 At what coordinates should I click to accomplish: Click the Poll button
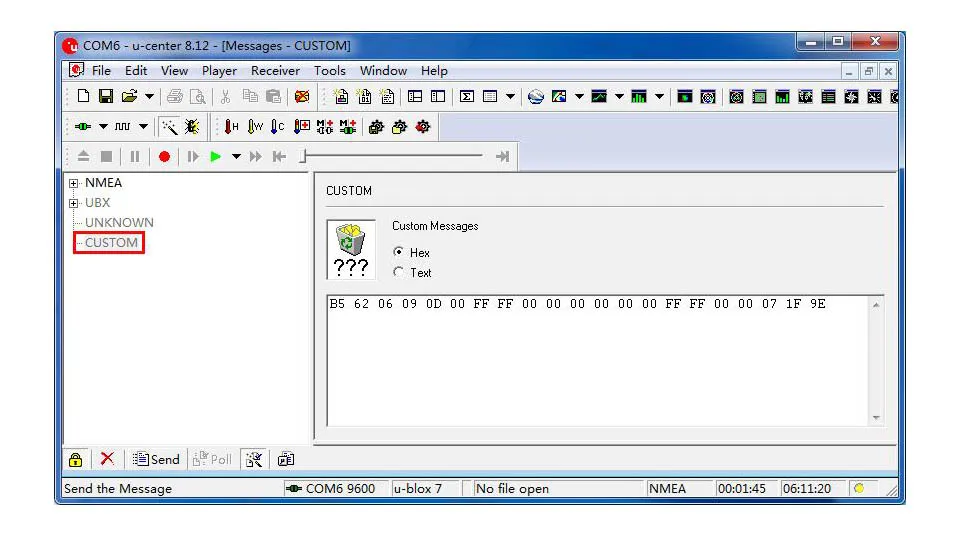212,459
